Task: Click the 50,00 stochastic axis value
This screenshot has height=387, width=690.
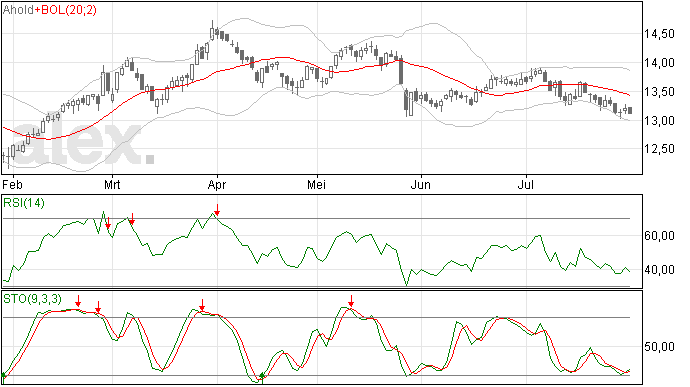Action: [x=659, y=347]
